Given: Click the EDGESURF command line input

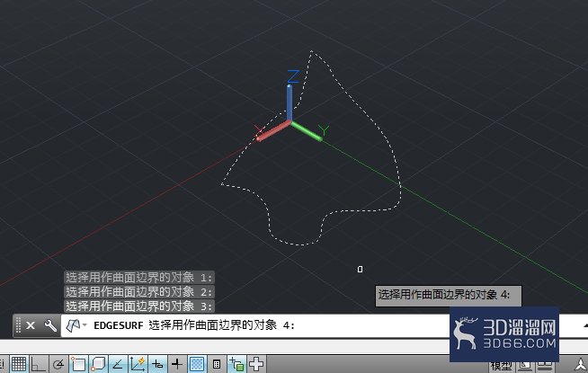Looking at the screenshot, I should tap(255, 325).
